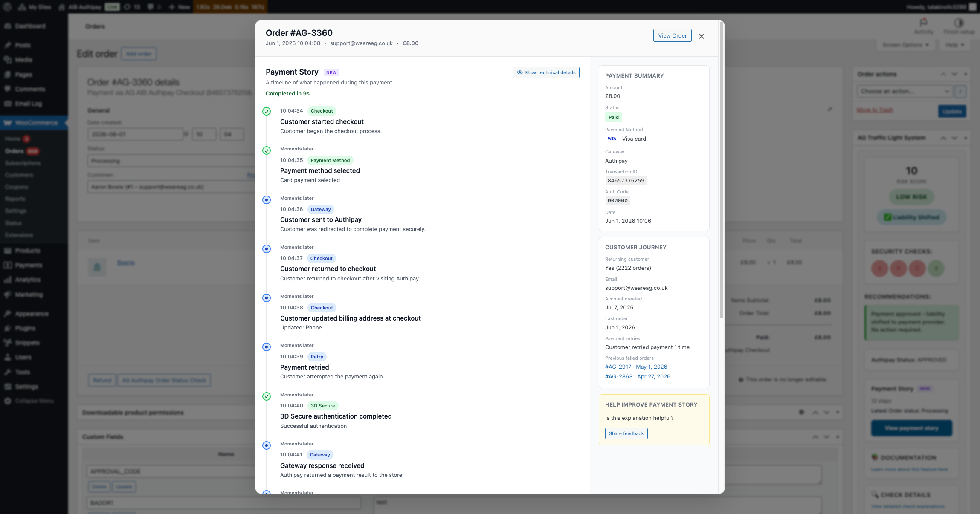Expand the Screen Options dropdown

click(x=905, y=45)
